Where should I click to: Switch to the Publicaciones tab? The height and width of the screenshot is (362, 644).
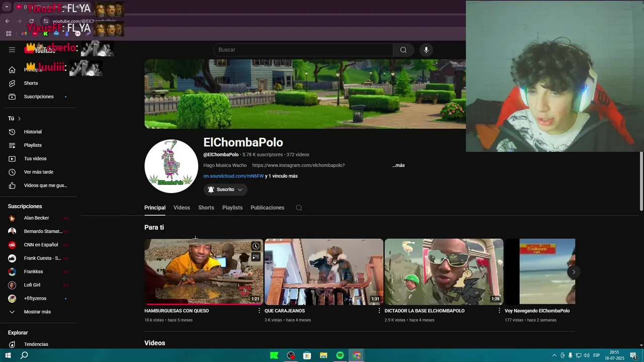(x=268, y=208)
